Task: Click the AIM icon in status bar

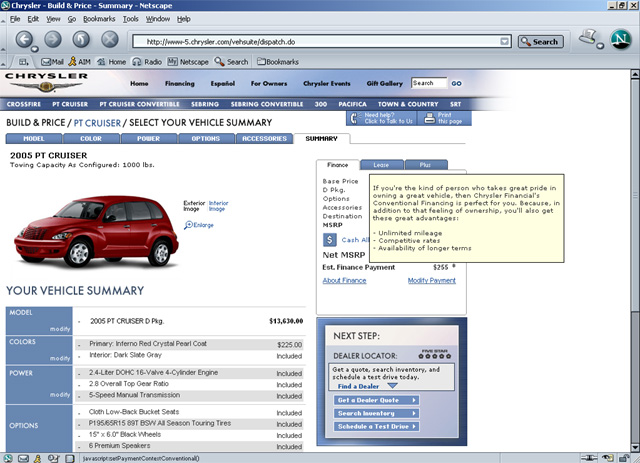Action: click(x=38, y=459)
